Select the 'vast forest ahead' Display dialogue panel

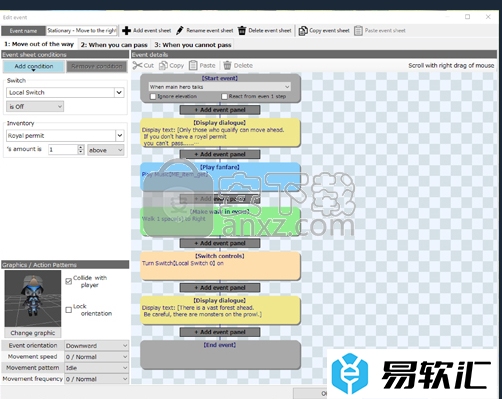click(220, 310)
